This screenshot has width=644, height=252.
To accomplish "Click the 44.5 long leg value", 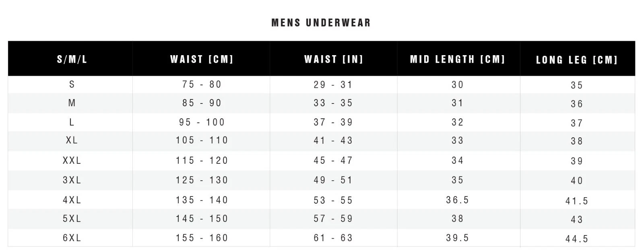I will (577, 239).
